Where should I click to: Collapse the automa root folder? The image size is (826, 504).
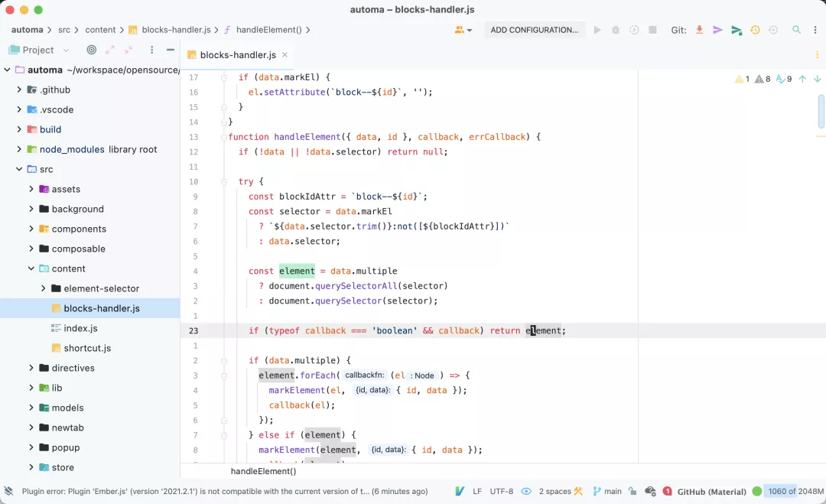(x=8, y=70)
